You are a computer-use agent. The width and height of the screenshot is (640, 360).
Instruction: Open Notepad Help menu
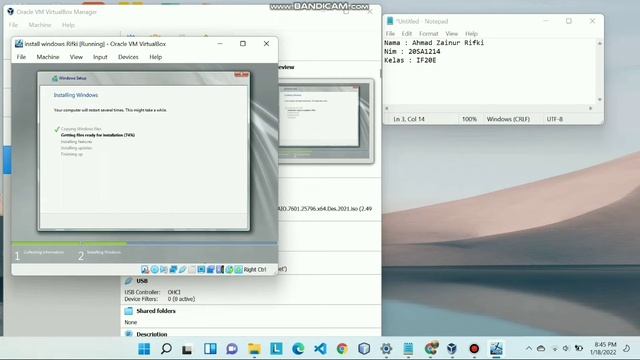click(471, 33)
